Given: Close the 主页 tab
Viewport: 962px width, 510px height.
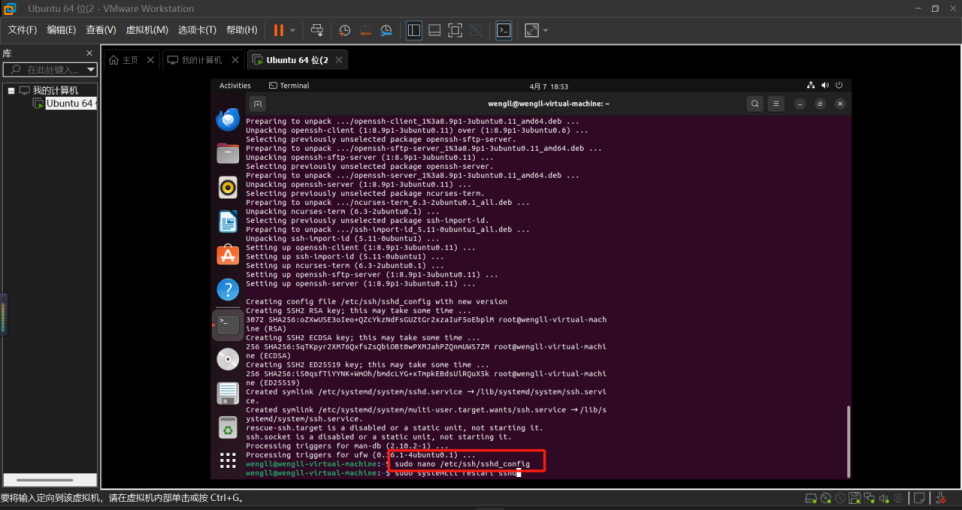Looking at the screenshot, I should 150,60.
